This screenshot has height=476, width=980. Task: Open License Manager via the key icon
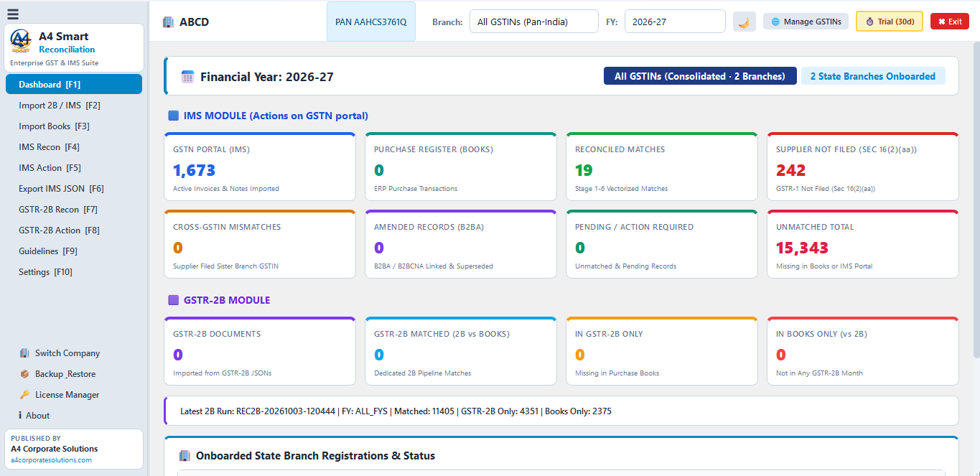24,395
